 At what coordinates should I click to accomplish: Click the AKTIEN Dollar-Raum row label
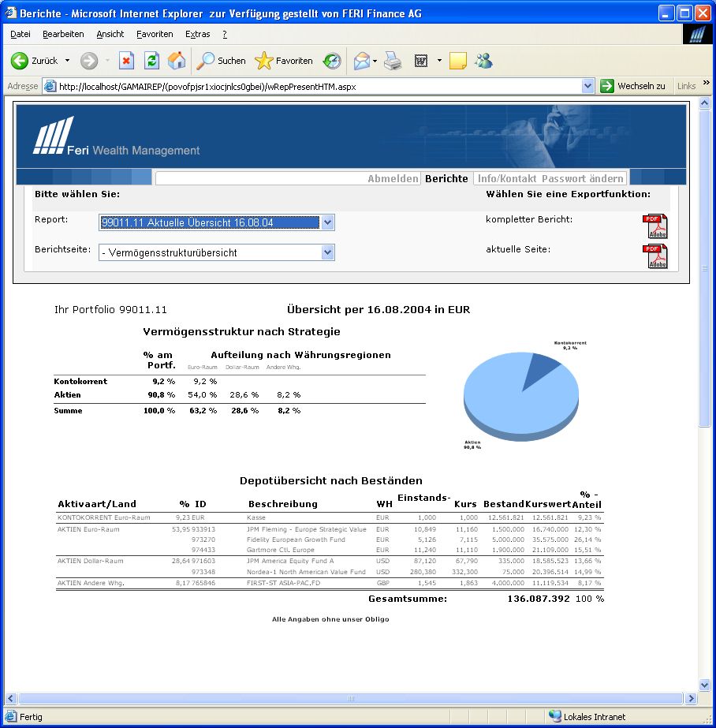click(x=91, y=561)
